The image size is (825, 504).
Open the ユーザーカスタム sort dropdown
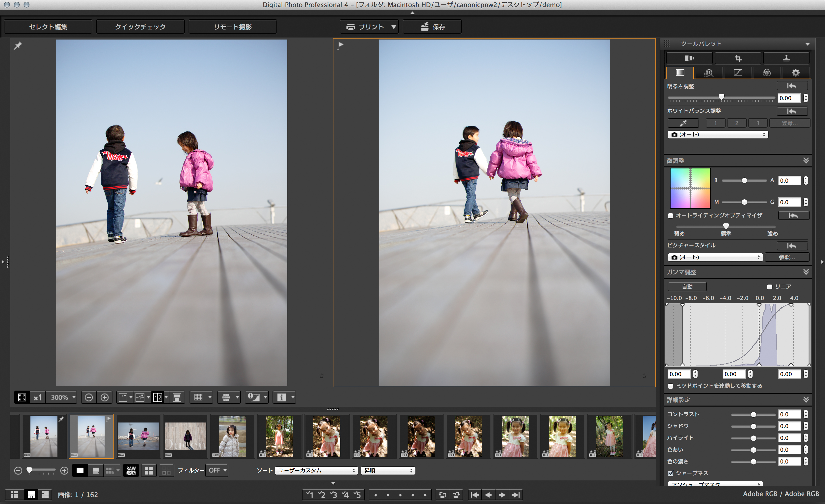coord(316,470)
